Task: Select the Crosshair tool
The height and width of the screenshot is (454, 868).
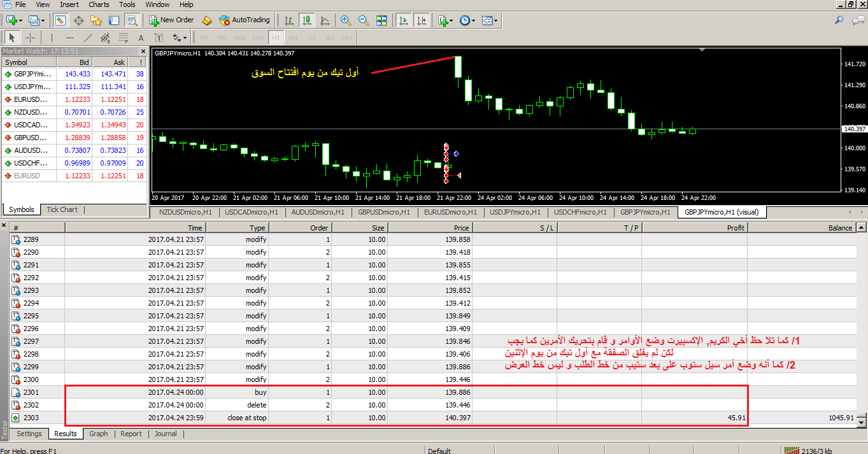Action: tap(30, 38)
